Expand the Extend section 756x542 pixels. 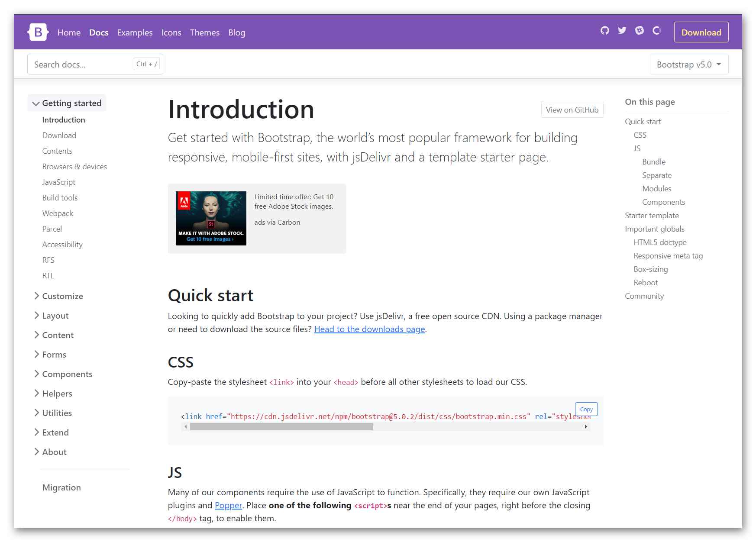coord(52,432)
